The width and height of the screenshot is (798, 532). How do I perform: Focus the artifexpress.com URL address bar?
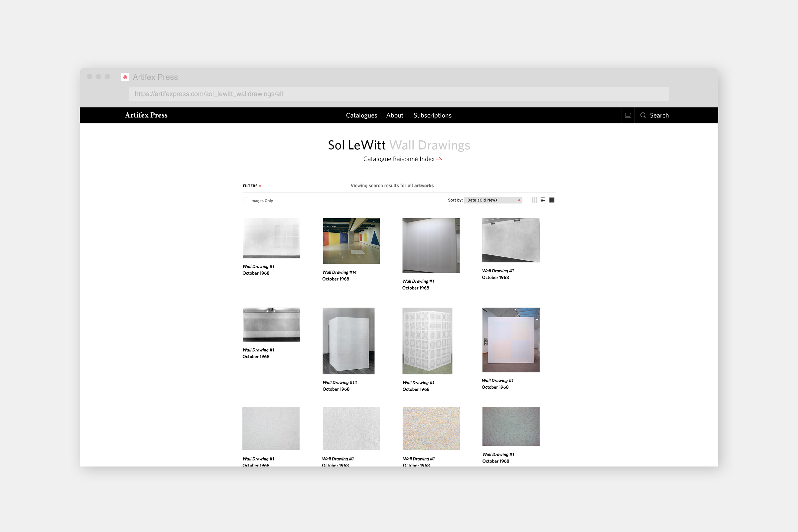[x=399, y=94]
